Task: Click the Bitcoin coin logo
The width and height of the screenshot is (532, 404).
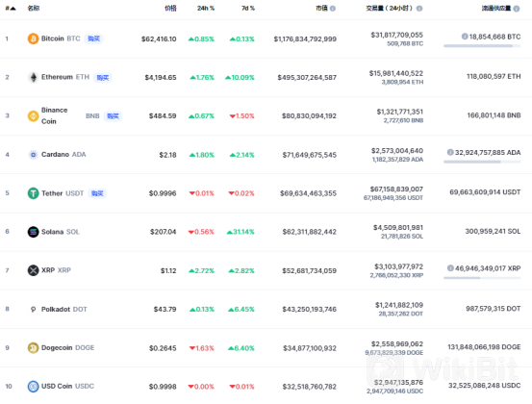Action: tap(33, 38)
